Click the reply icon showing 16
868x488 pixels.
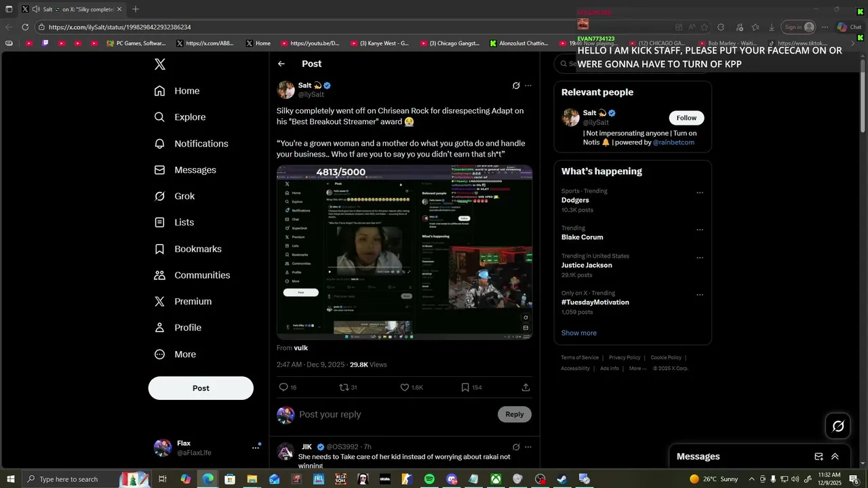click(283, 388)
